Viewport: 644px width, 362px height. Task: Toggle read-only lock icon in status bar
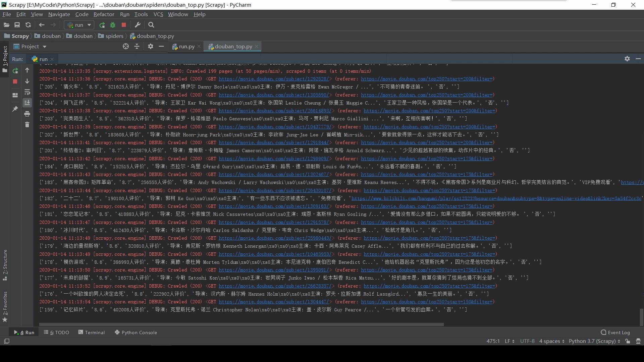tap(628, 341)
